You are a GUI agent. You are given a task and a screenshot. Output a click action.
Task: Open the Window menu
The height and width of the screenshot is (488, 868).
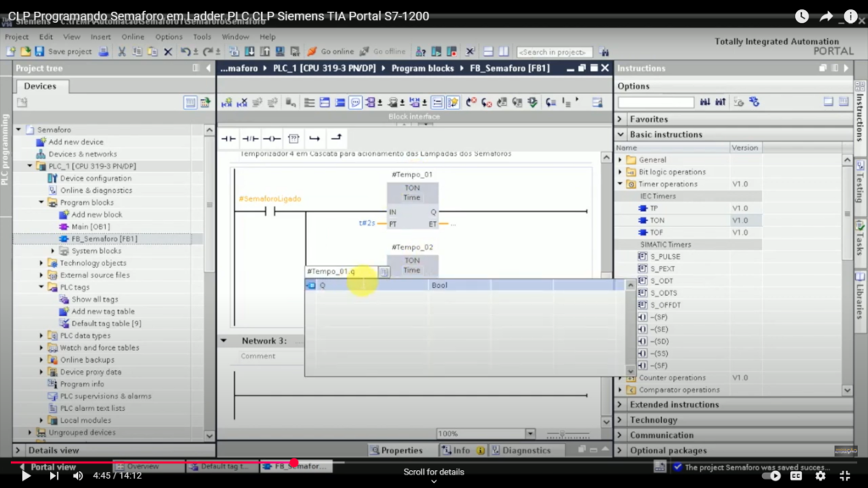click(x=236, y=36)
